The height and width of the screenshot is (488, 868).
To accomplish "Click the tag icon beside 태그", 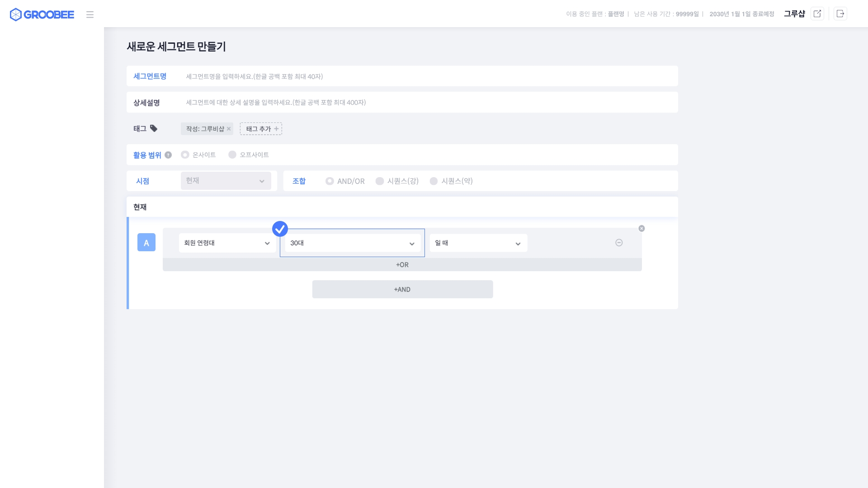I will pos(154,128).
